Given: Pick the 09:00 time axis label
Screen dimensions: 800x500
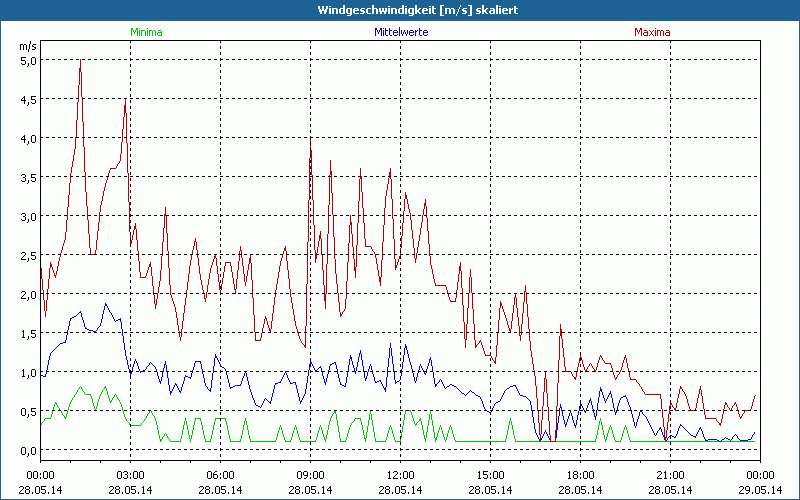Looking at the screenshot, I should (x=310, y=475).
